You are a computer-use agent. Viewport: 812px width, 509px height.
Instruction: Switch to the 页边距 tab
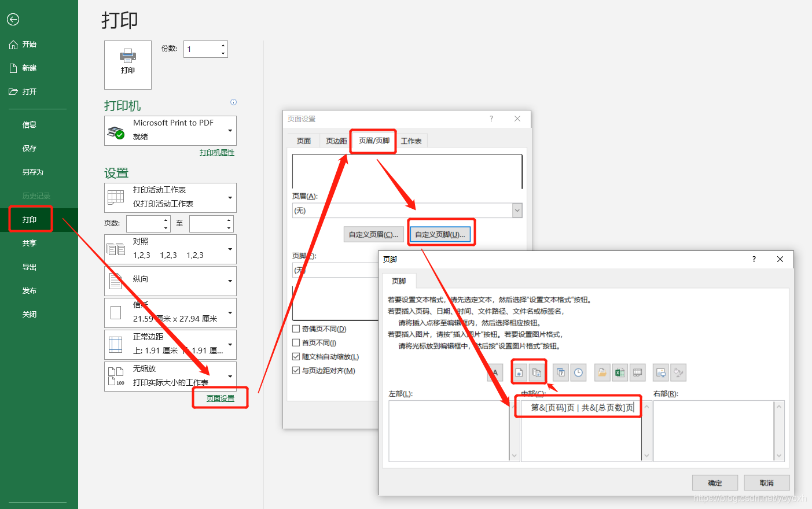[336, 141]
